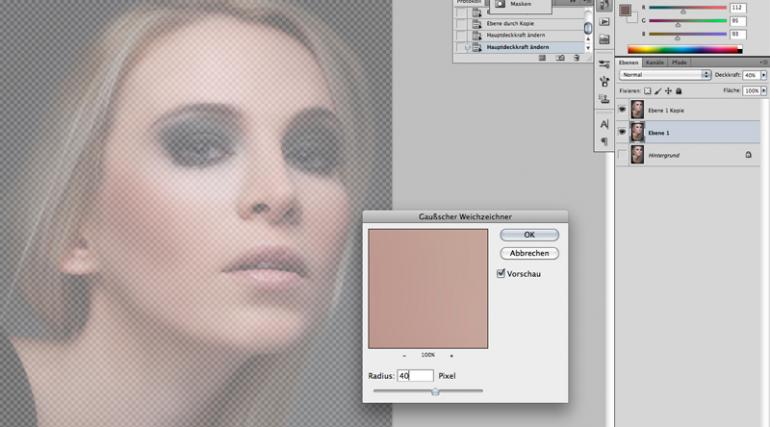Click the lock image pixels brush icon
The width and height of the screenshot is (770, 427).
coord(657,90)
